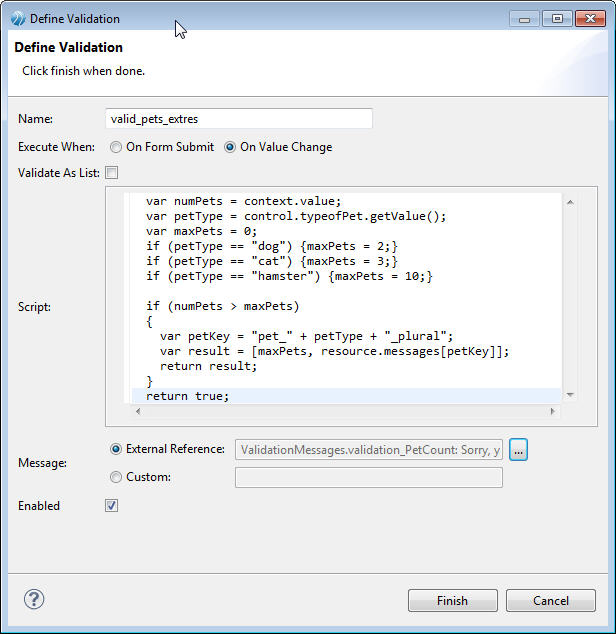
Task: Maximize the Define Validation dialog
Action: tap(556, 18)
